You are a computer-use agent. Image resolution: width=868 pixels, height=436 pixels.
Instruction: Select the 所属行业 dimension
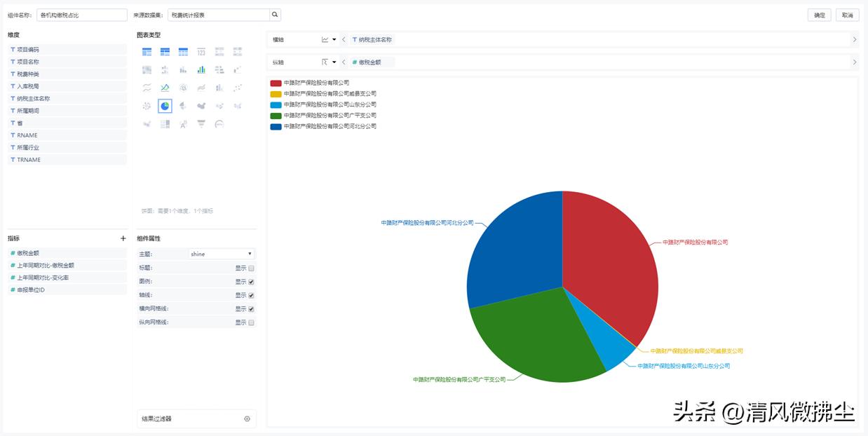point(67,147)
